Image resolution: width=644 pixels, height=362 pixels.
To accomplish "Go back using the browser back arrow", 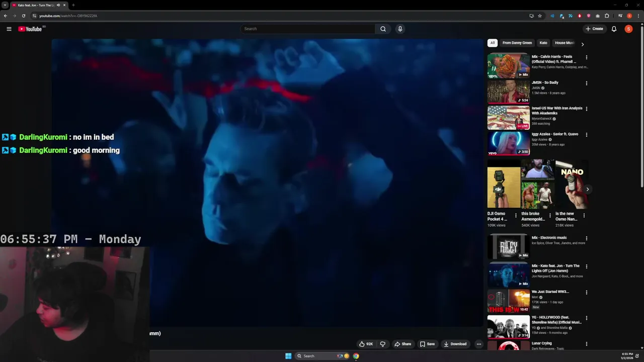I will coord(6,16).
